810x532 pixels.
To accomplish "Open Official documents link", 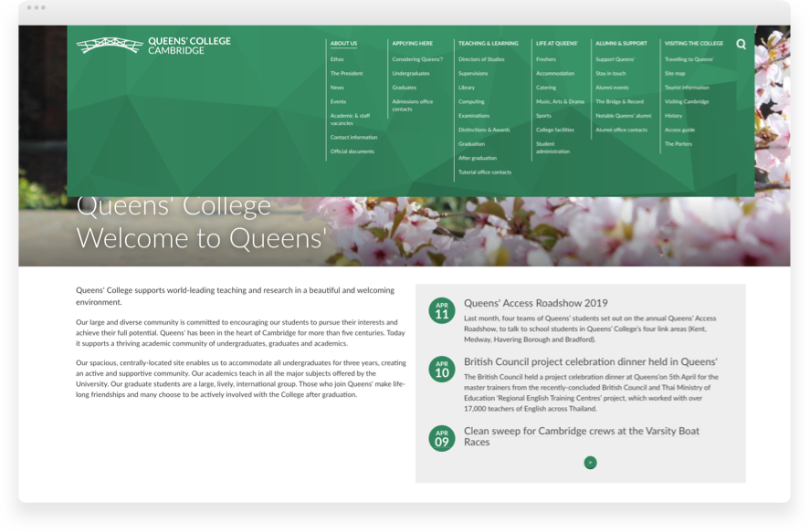I will 352,151.
